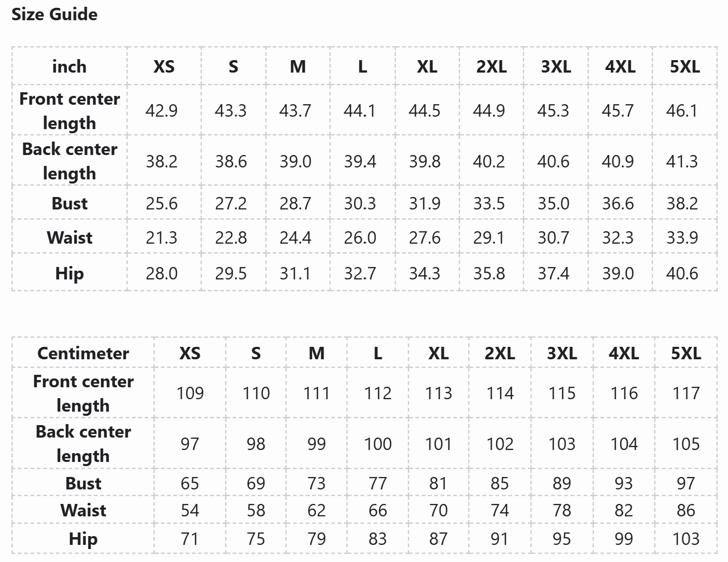Click the 30.3 bust value for L

360,203
